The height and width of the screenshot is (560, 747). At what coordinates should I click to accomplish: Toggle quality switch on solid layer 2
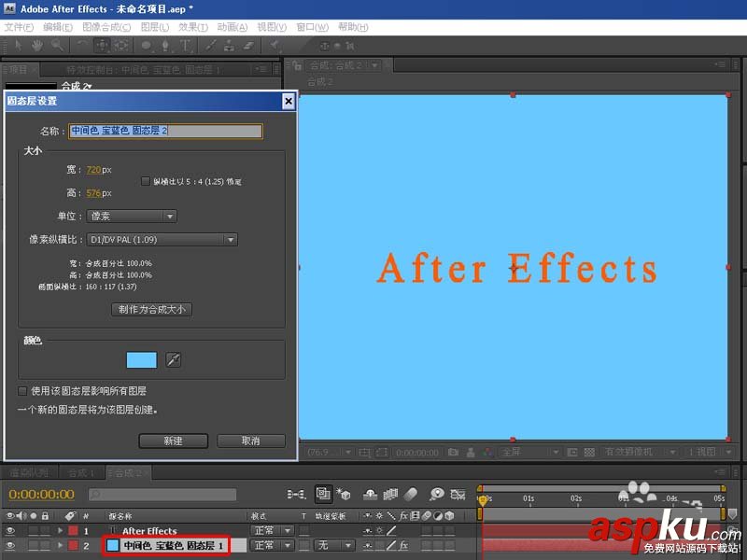391,545
